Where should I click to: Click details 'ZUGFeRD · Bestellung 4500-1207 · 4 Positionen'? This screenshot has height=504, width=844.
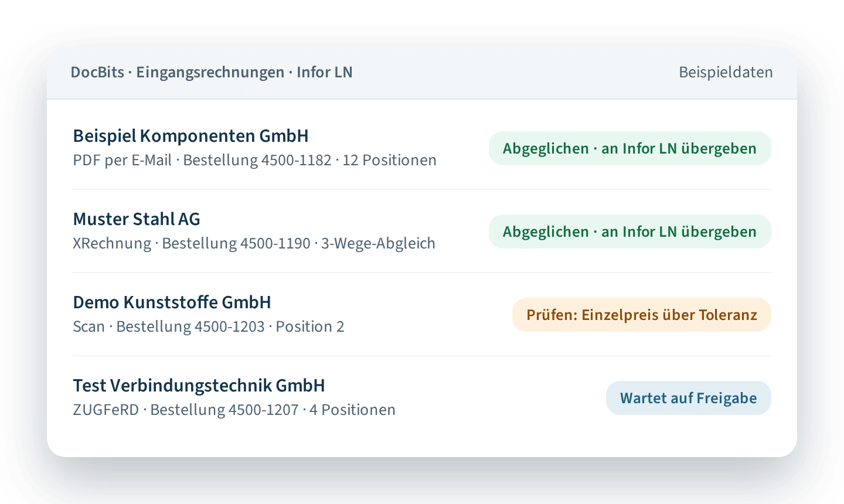(234, 410)
